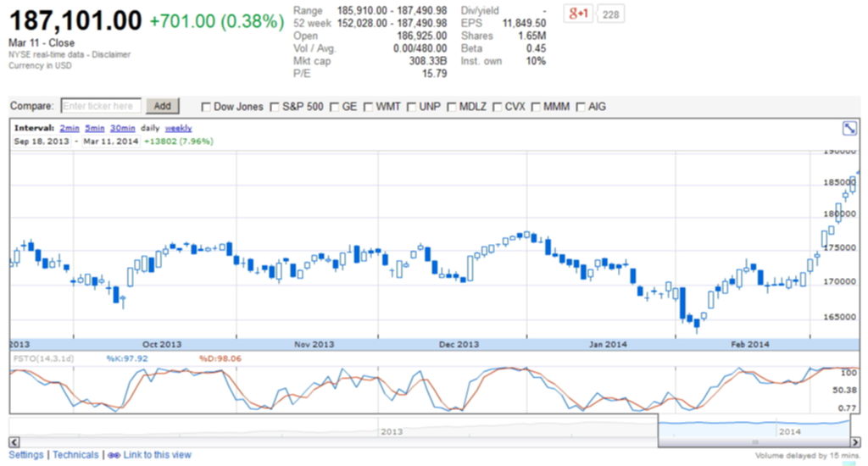This screenshot has width=868, height=466.
Task: Click the right scroll arrow under the chart
Action: point(855,442)
